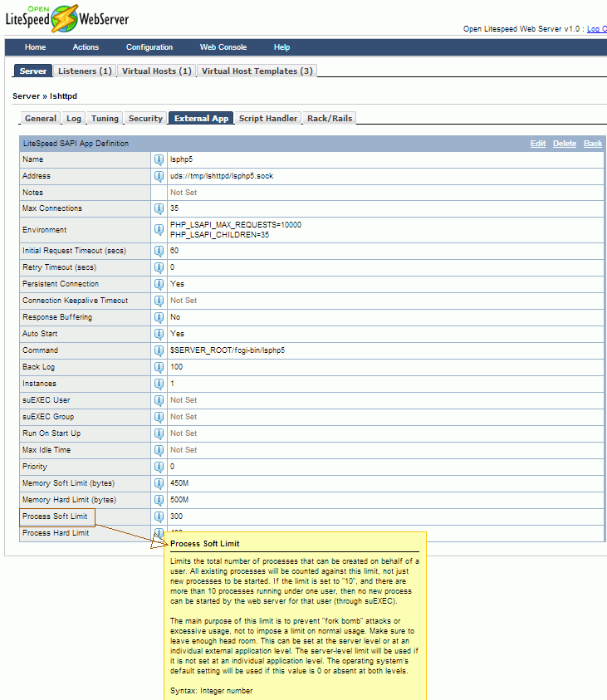Image resolution: width=607 pixels, height=700 pixels.
Task: Click info icon for Memory Soft Limit
Action: click(159, 483)
